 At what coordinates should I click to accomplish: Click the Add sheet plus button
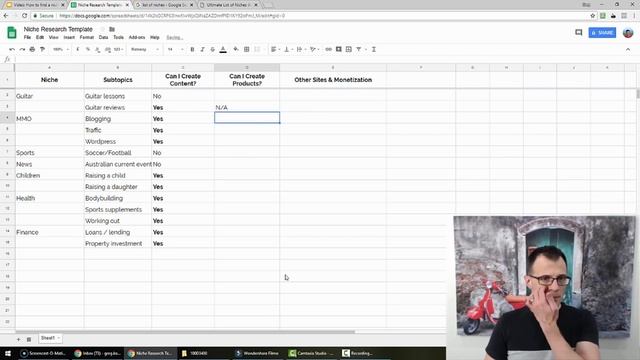[x=18, y=339]
